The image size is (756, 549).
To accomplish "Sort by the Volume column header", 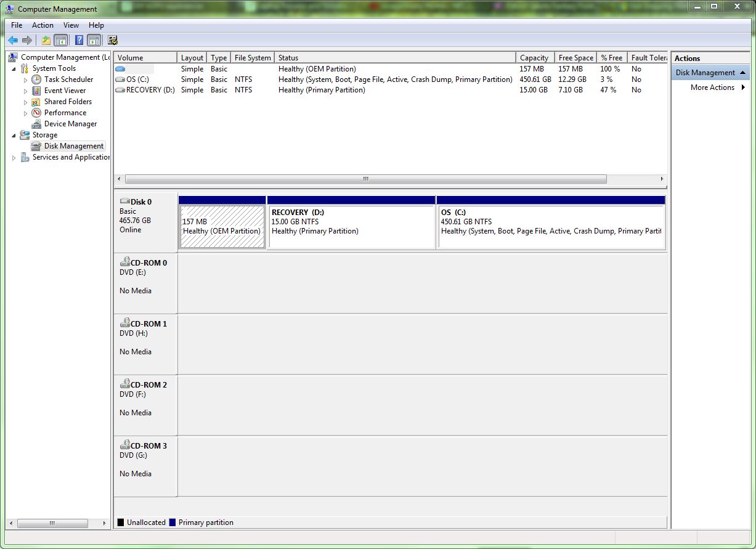I will [x=145, y=58].
